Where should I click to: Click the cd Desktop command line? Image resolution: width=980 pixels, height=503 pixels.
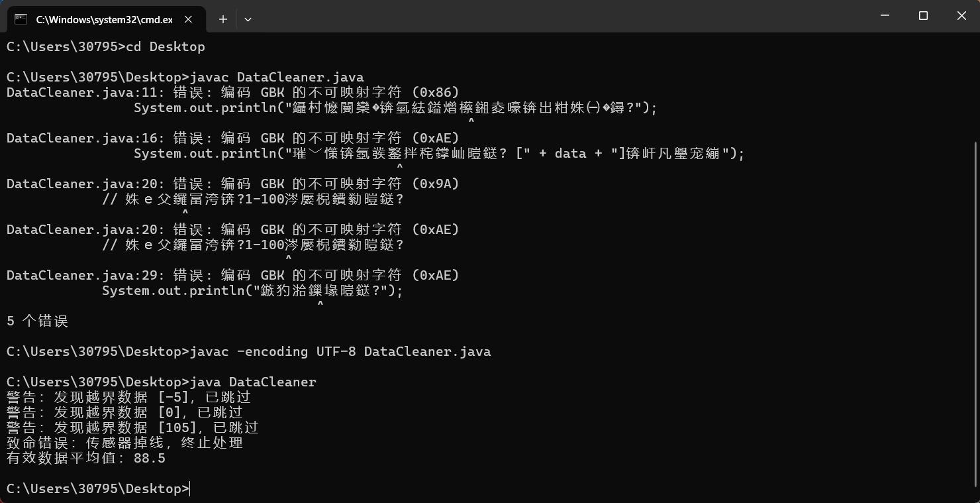tap(106, 46)
